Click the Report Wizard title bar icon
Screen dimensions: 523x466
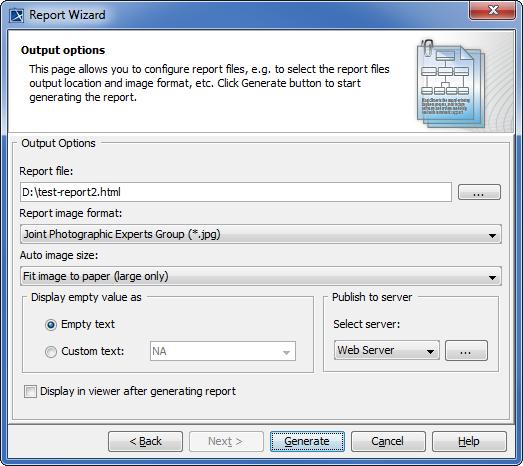click(x=16, y=15)
